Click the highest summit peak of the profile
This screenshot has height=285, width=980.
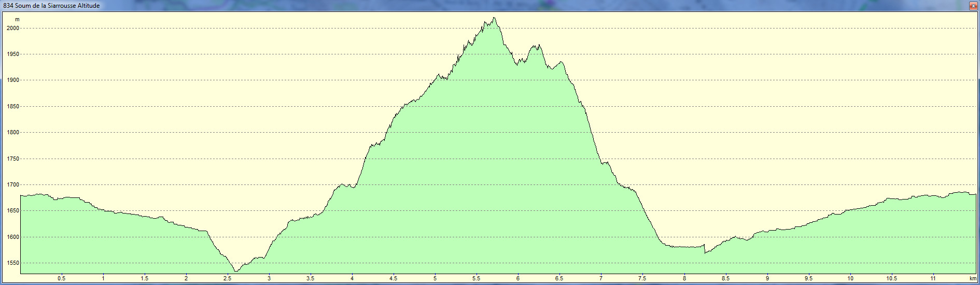(494, 19)
